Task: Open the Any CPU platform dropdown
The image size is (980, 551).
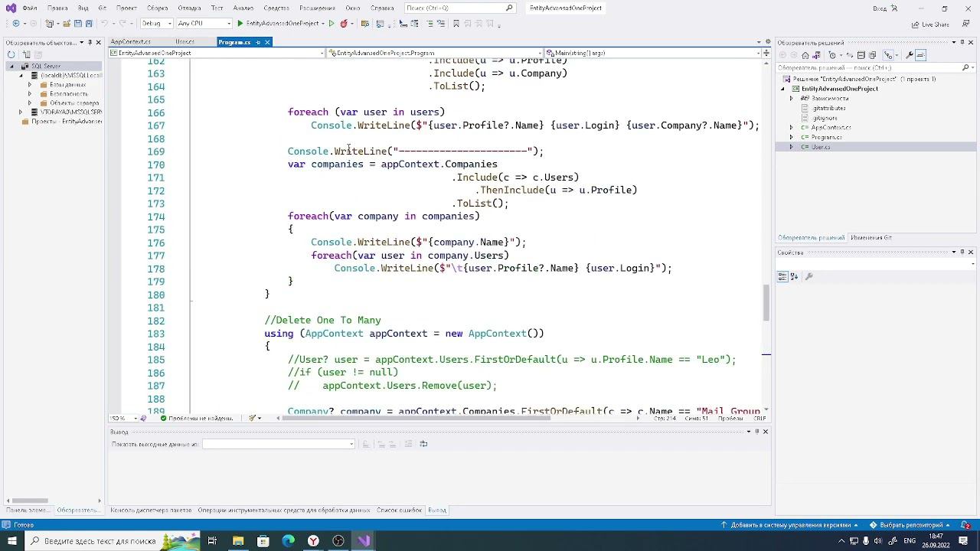Action: 204,24
